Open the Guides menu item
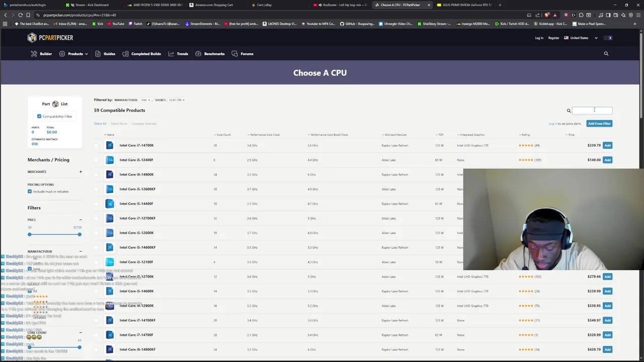Viewport: 644px width, 362px height. click(106, 54)
